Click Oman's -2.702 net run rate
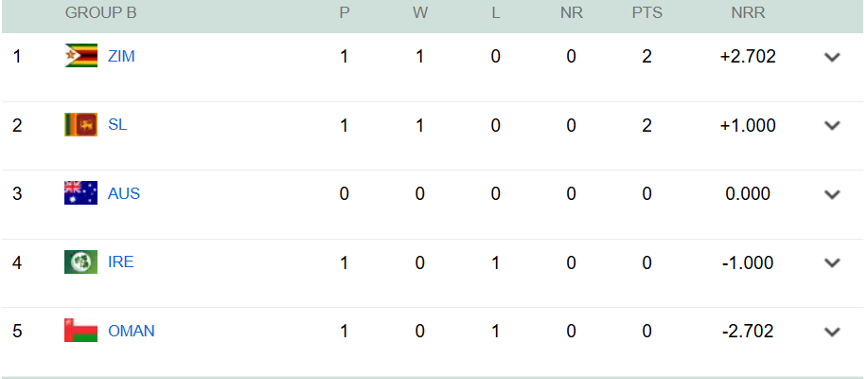 click(x=748, y=331)
